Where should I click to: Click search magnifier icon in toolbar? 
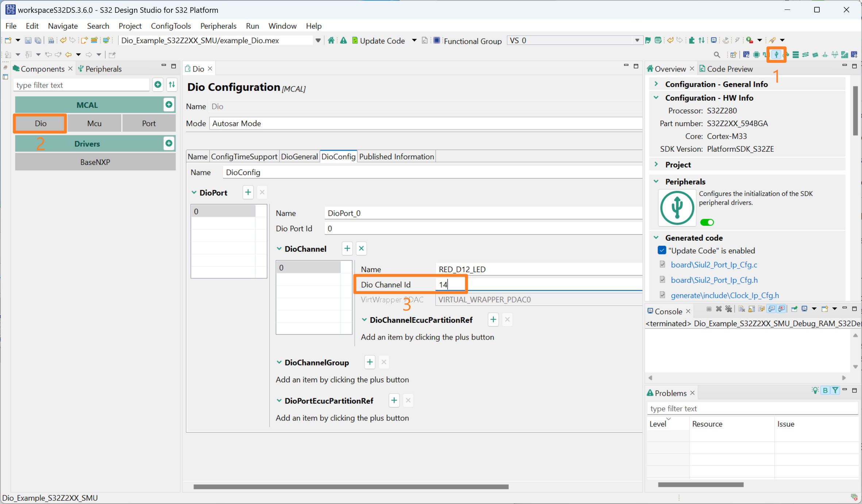pyautogui.click(x=717, y=55)
